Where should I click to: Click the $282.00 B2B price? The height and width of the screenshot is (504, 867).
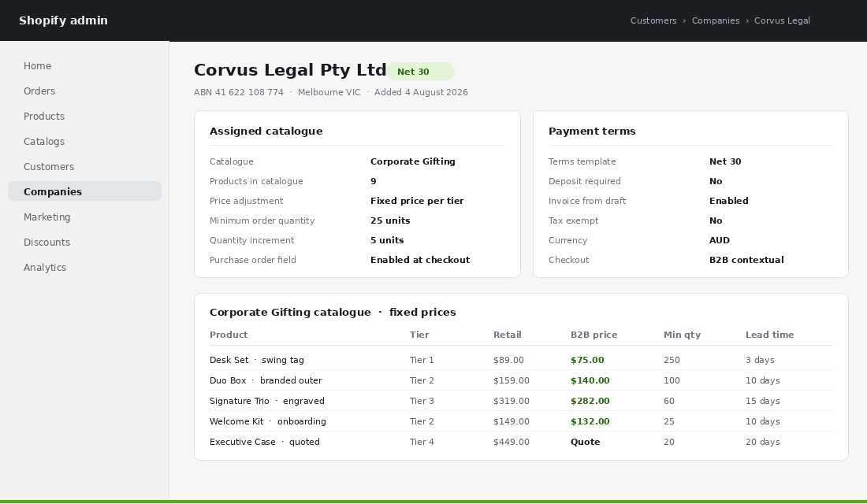click(590, 401)
